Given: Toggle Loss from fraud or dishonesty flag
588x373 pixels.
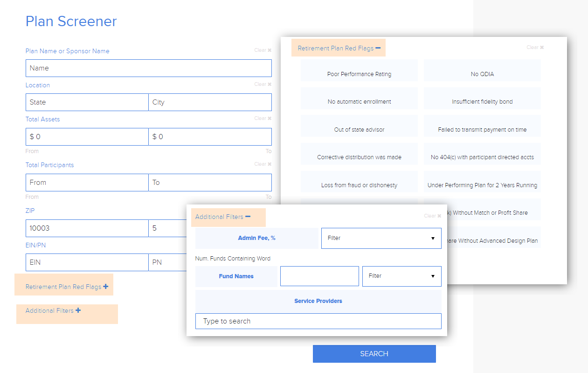Looking at the screenshot, I should (359, 185).
